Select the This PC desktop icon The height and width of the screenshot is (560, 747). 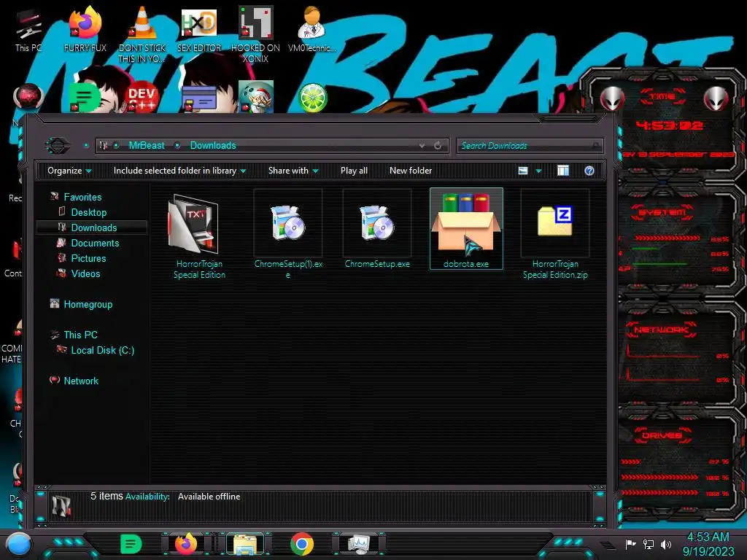(x=28, y=31)
